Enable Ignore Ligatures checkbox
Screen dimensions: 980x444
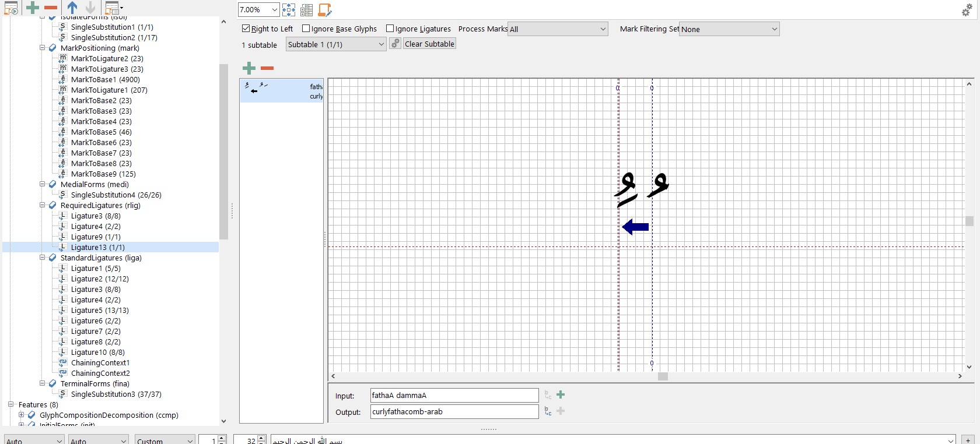click(390, 29)
